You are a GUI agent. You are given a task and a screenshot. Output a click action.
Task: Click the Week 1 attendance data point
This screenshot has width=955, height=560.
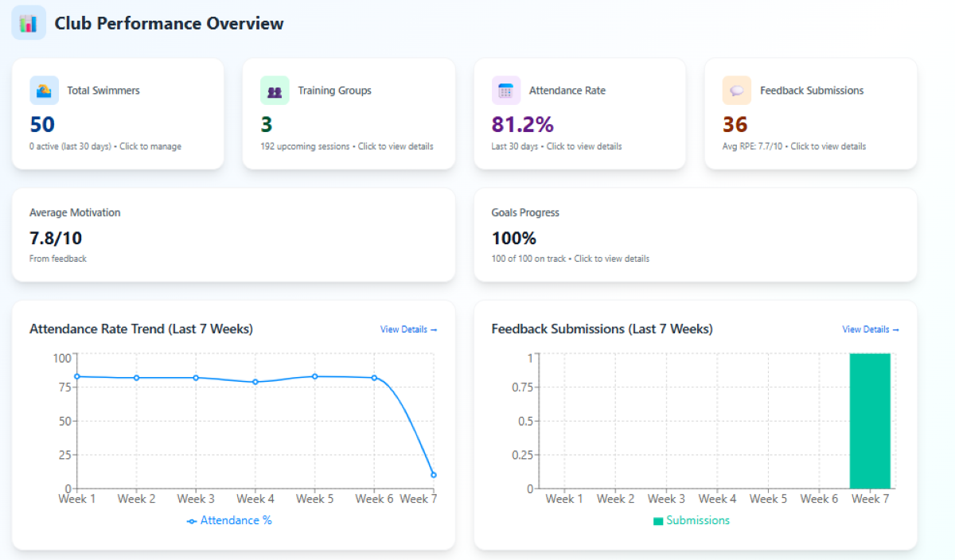(77, 376)
